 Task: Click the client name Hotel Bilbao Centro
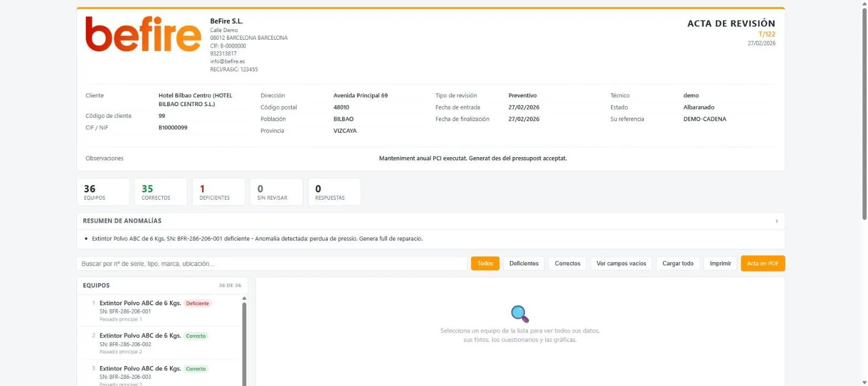pyautogui.click(x=195, y=100)
